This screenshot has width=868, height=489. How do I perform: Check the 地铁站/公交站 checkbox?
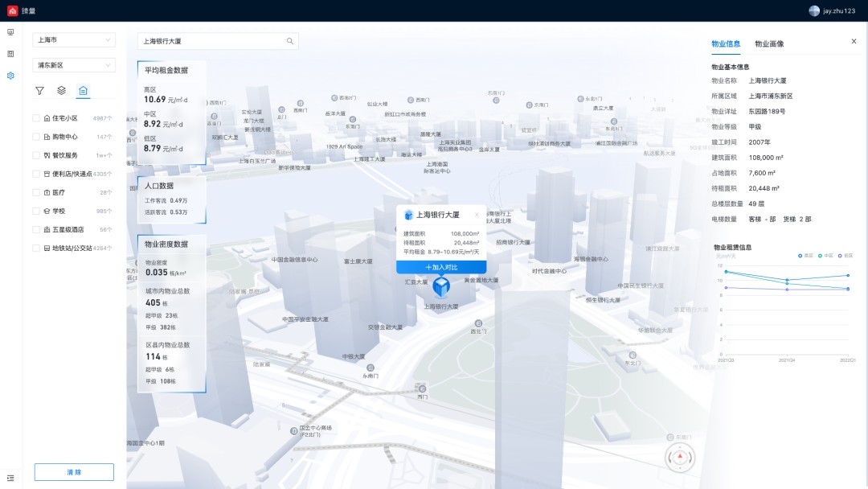coord(36,248)
